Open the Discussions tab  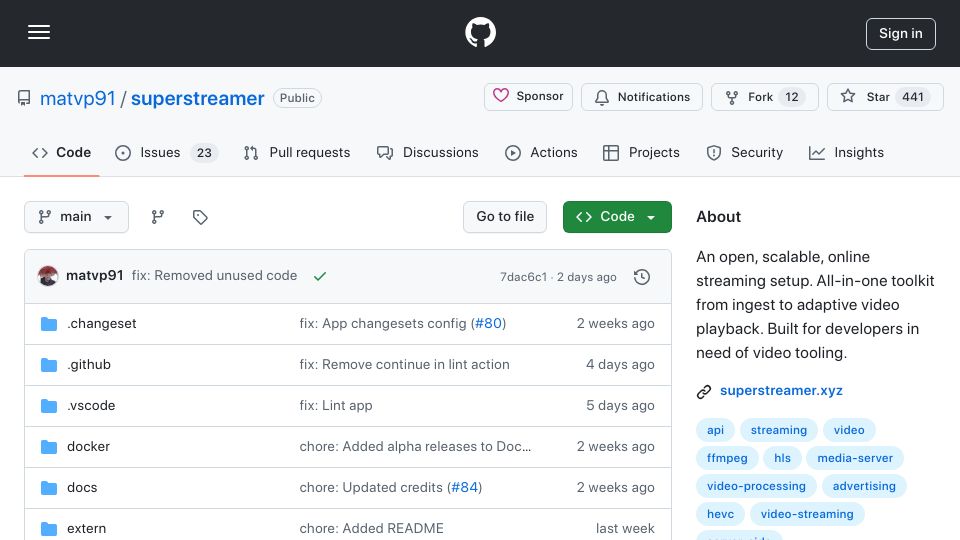pyautogui.click(x=428, y=152)
